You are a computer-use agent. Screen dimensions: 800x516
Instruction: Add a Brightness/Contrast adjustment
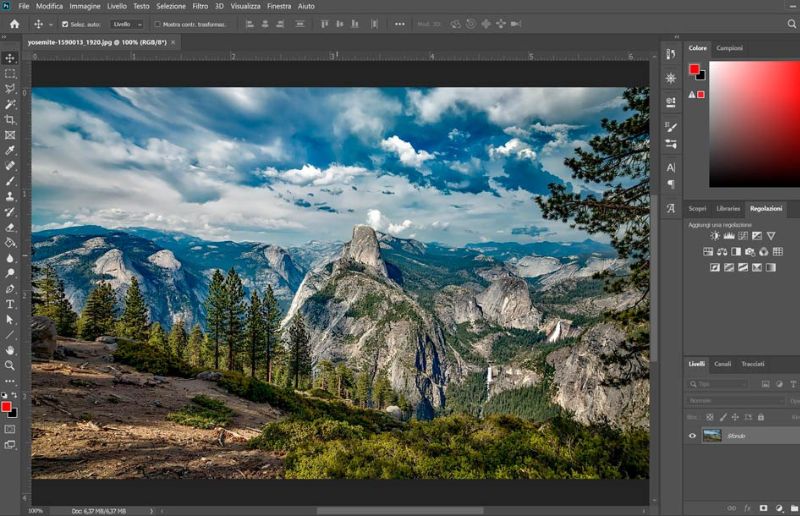pyautogui.click(x=715, y=236)
